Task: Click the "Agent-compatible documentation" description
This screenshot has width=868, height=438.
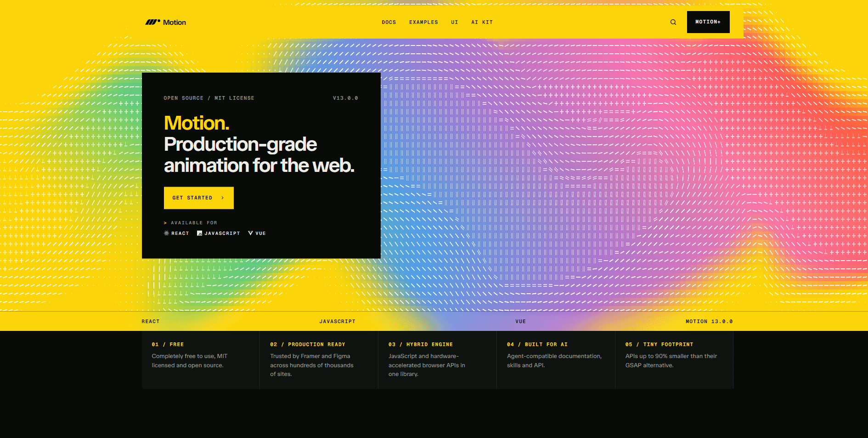Action: [554, 361]
